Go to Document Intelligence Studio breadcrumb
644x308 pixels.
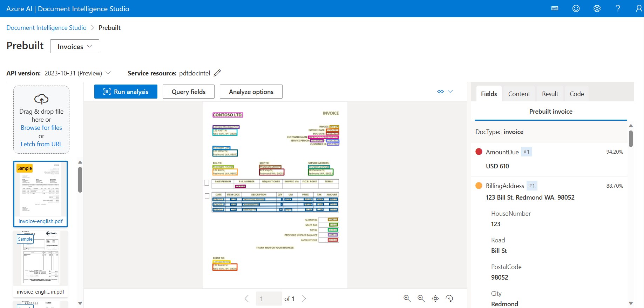[x=46, y=28]
